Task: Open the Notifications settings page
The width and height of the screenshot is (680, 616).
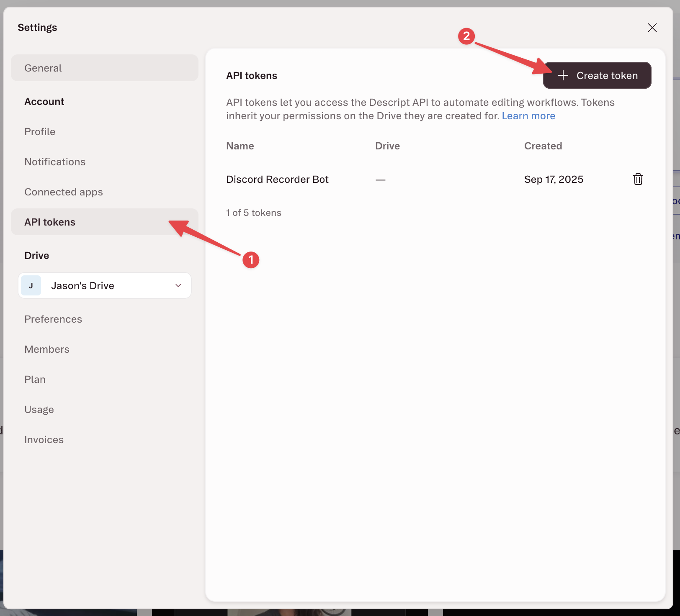Action: click(55, 162)
